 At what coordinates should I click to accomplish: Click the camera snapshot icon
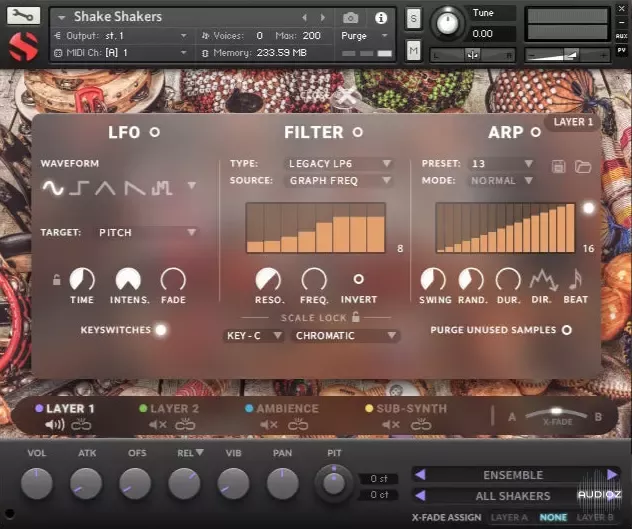[350, 18]
